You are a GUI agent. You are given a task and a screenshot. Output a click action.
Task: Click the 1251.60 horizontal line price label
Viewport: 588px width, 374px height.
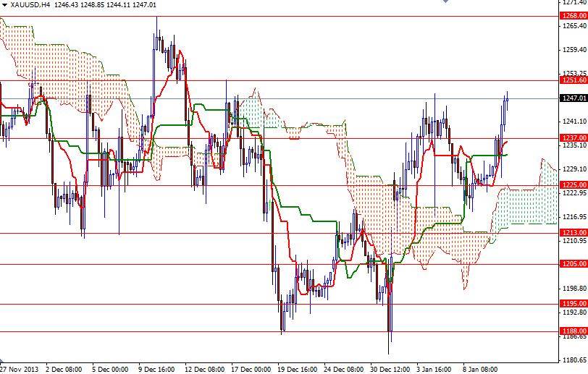(574, 80)
